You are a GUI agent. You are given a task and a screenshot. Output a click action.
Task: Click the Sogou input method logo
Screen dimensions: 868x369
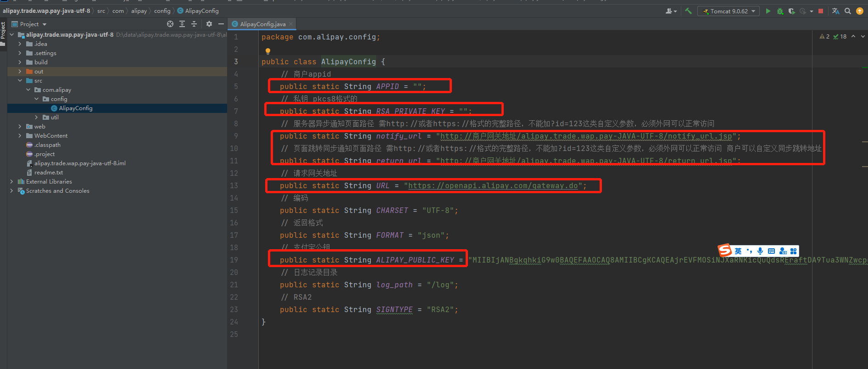[x=725, y=250]
